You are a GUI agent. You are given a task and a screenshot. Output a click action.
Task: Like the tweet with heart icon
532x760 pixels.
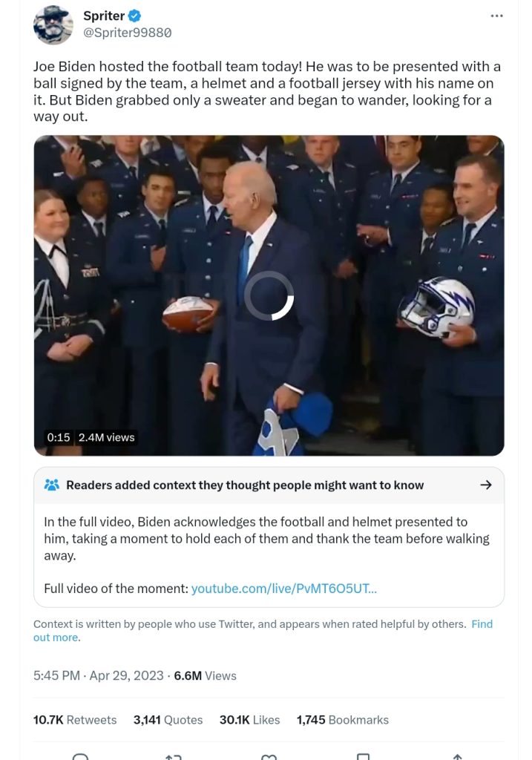point(269,756)
